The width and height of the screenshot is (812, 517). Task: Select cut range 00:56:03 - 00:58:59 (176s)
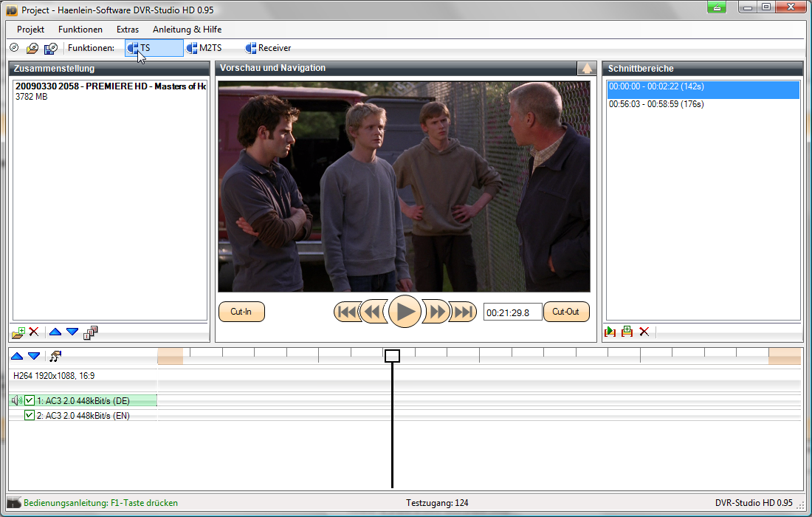[x=703, y=104]
